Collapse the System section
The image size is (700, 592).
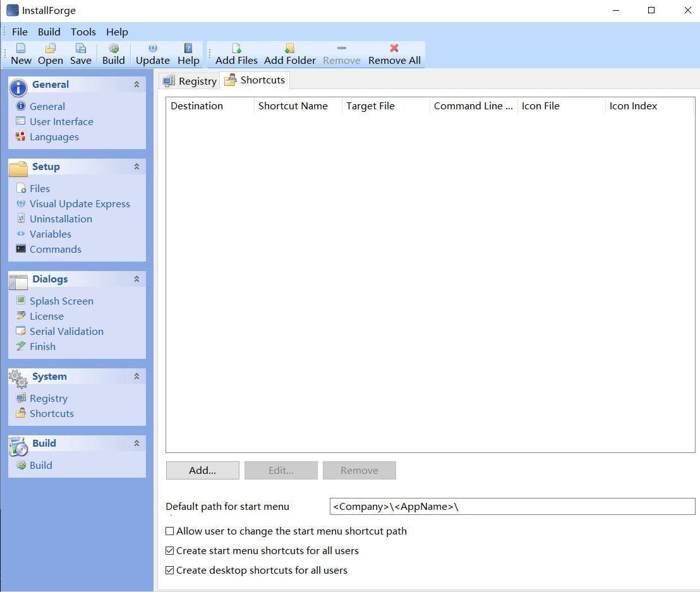tap(136, 376)
